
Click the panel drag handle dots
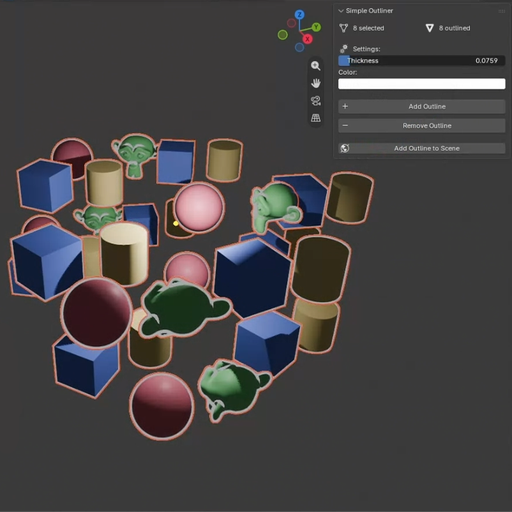[x=501, y=11]
